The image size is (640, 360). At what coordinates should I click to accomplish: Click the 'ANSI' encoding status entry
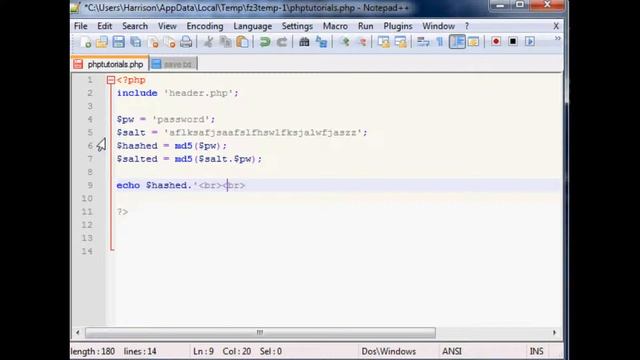pos(452,351)
